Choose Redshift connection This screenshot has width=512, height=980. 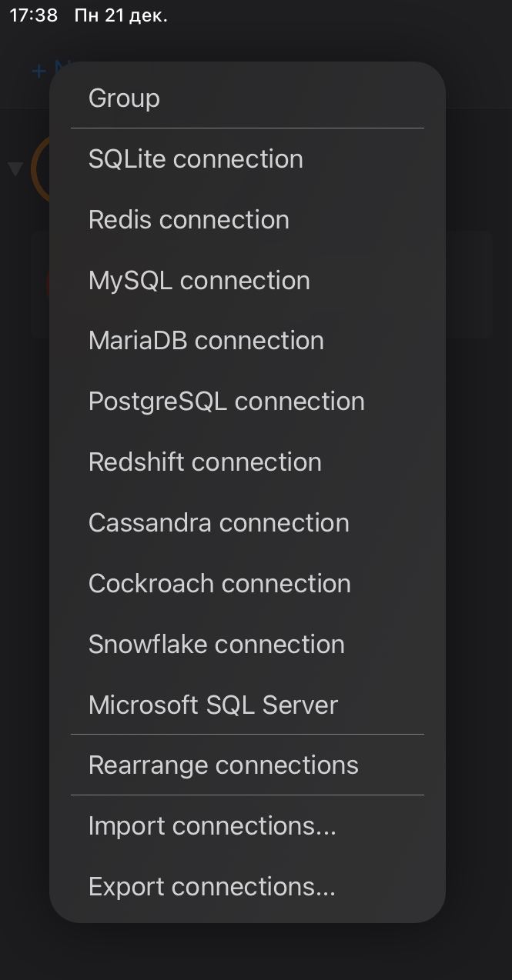point(247,462)
